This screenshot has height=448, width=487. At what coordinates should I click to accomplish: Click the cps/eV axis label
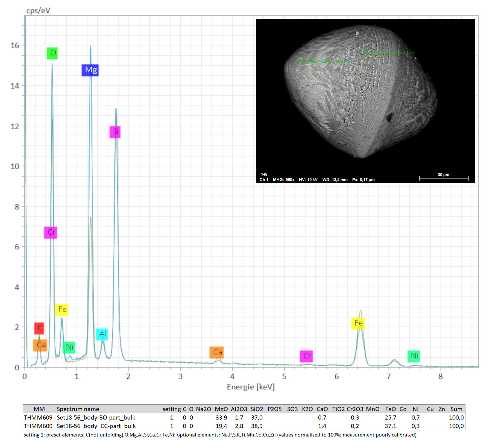tap(38, 11)
